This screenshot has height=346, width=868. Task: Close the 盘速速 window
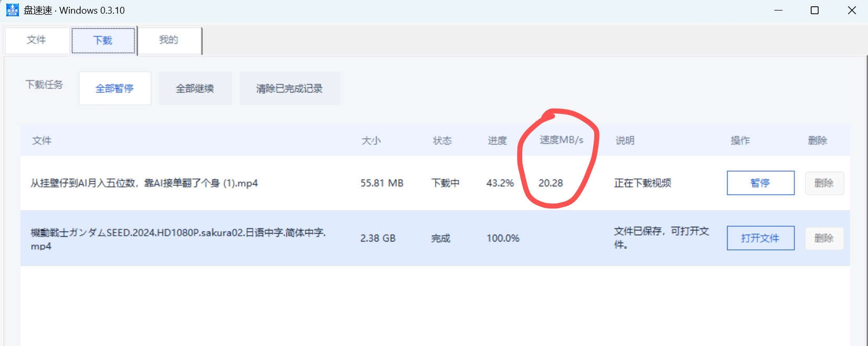[852, 10]
